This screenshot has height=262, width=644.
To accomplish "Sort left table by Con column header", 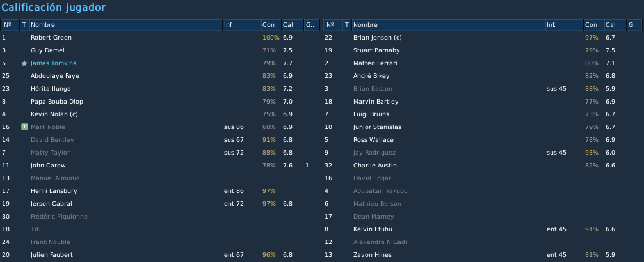I will [x=271, y=25].
